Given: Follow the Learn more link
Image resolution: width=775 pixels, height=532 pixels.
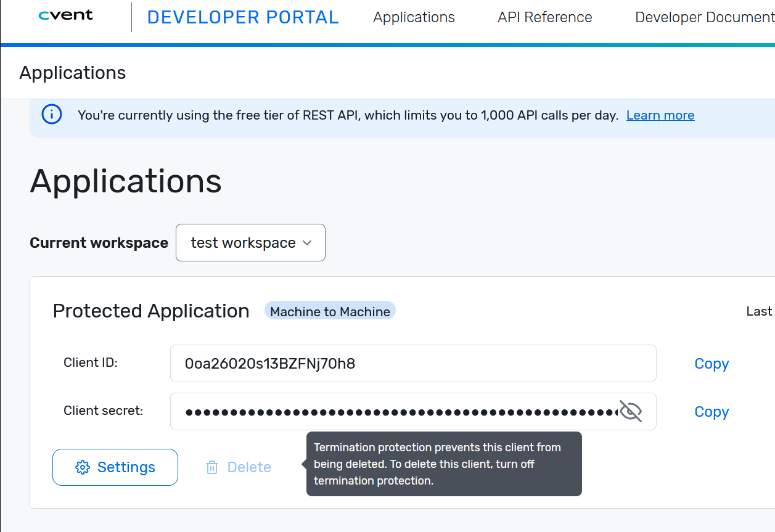Looking at the screenshot, I should click(x=660, y=115).
